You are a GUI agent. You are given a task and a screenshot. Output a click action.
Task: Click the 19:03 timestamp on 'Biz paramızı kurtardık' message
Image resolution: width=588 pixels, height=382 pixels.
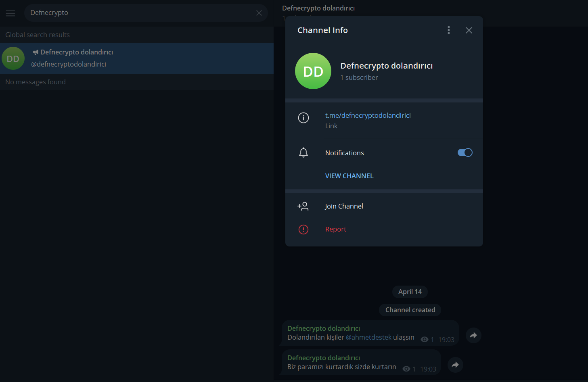(428, 369)
